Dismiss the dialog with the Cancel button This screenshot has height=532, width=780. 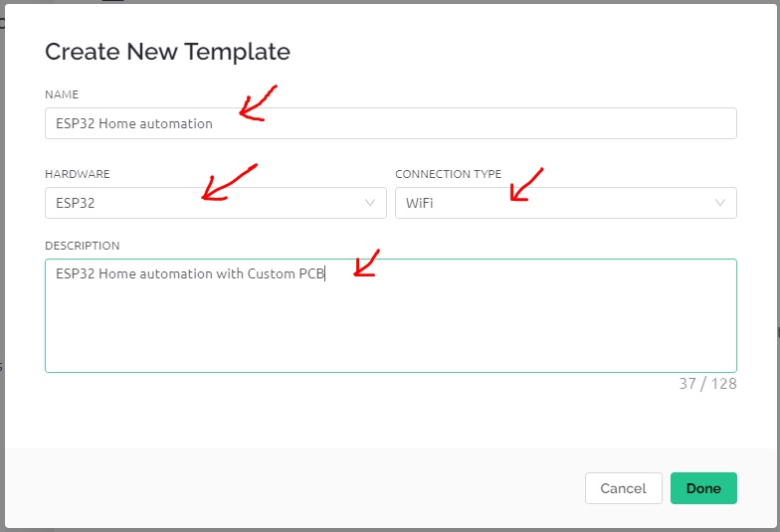623,488
